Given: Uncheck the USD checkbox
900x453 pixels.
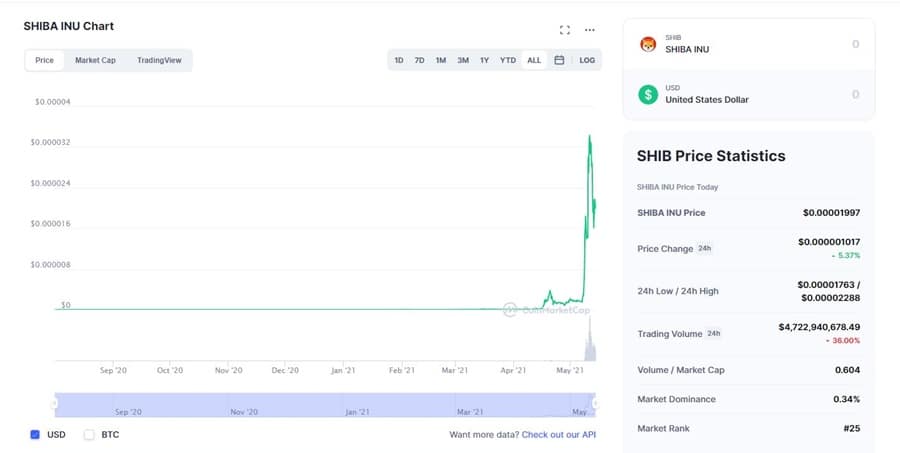Looking at the screenshot, I should tap(35, 435).
